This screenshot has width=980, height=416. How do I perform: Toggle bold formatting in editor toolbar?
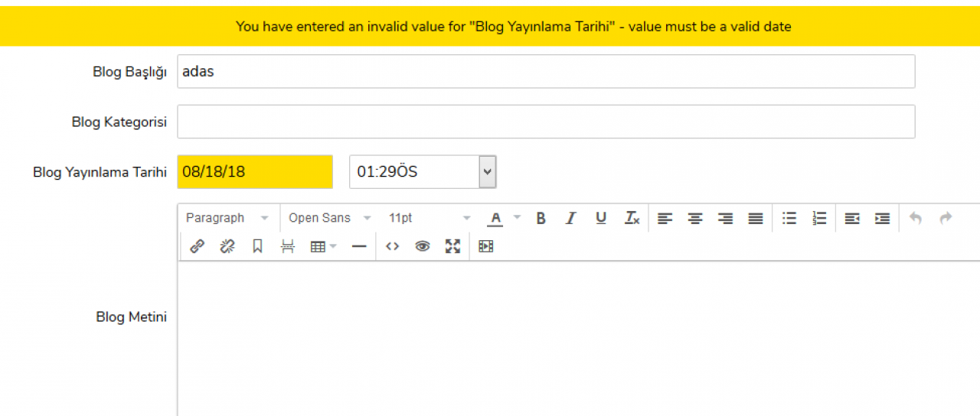click(541, 219)
